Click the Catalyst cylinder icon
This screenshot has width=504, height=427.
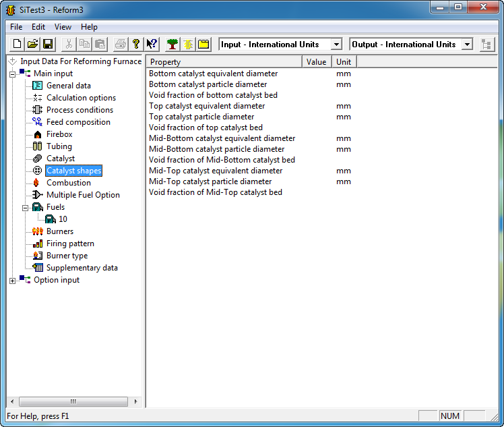(38, 159)
